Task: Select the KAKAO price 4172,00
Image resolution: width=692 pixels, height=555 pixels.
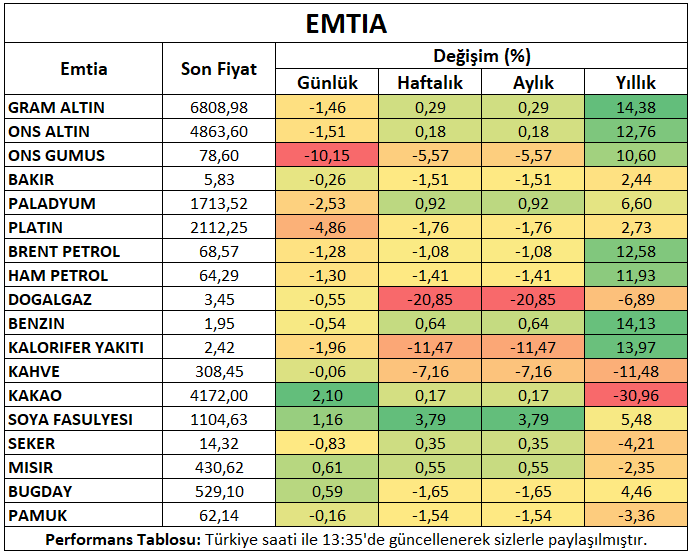Action: pyautogui.click(x=218, y=395)
